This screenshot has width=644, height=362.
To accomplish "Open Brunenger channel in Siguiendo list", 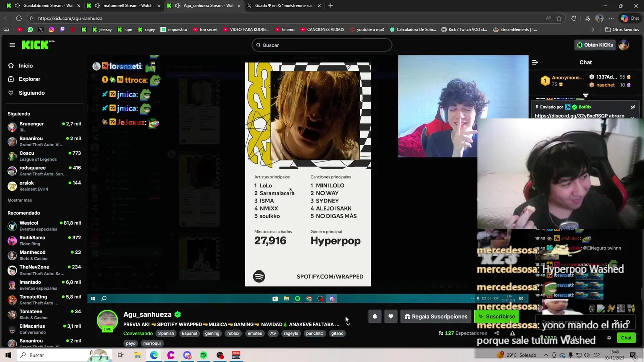I will point(44,127).
